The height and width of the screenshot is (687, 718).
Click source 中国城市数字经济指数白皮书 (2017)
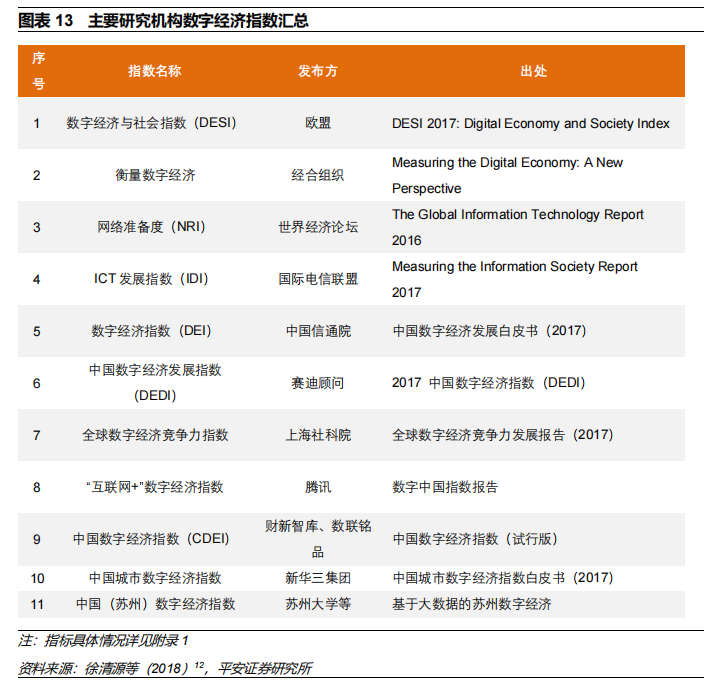(502, 578)
